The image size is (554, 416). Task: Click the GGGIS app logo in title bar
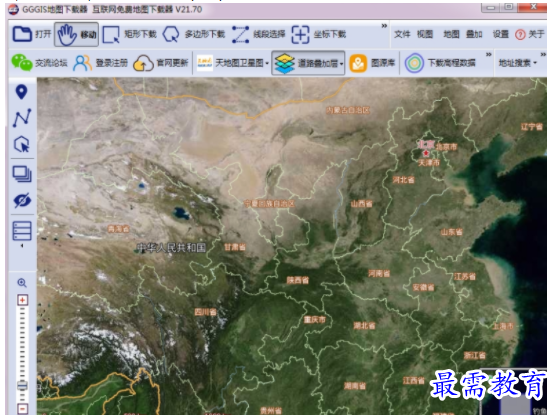(13, 9)
